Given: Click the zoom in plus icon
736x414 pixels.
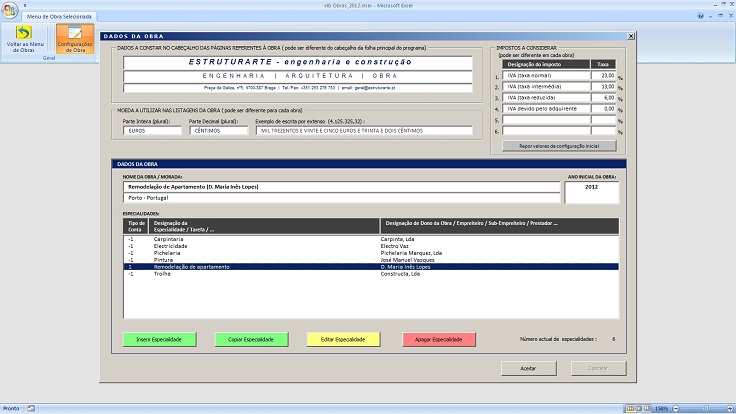Looking at the screenshot, I should 729,408.
